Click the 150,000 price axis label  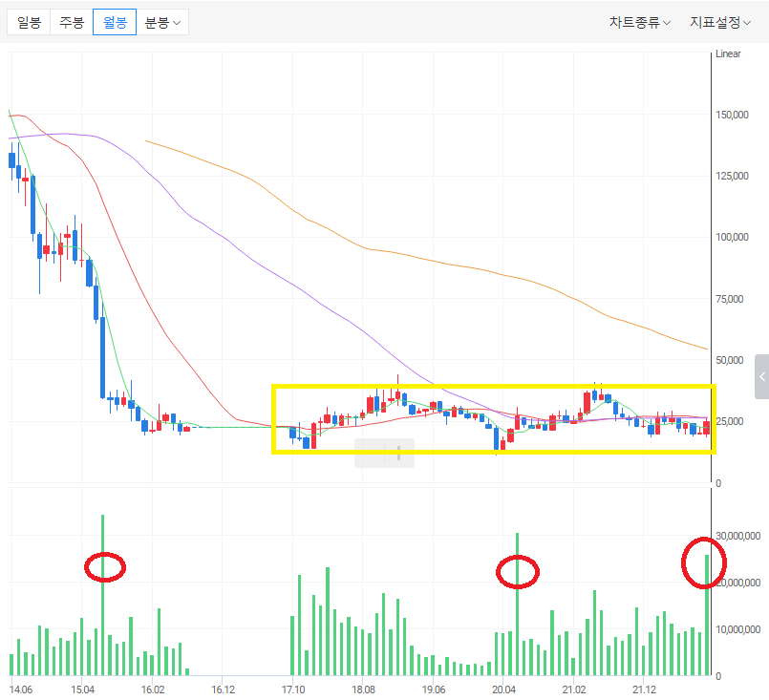point(732,115)
